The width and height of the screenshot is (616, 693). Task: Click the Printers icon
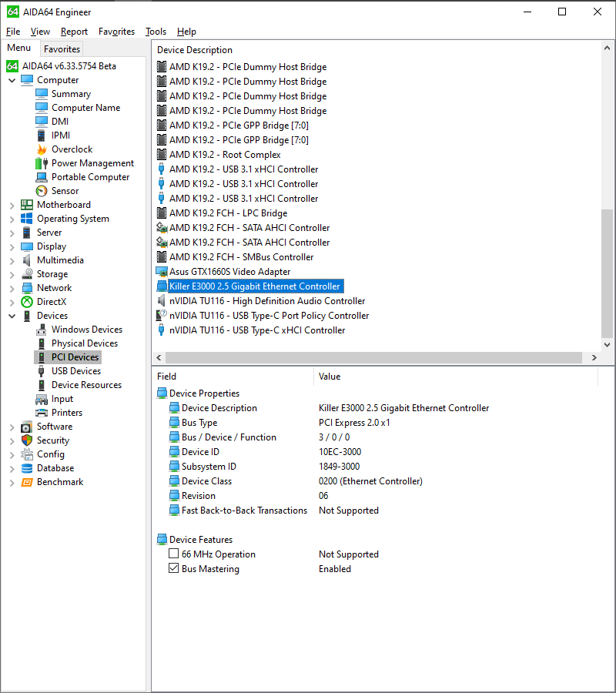coord(42,413)
